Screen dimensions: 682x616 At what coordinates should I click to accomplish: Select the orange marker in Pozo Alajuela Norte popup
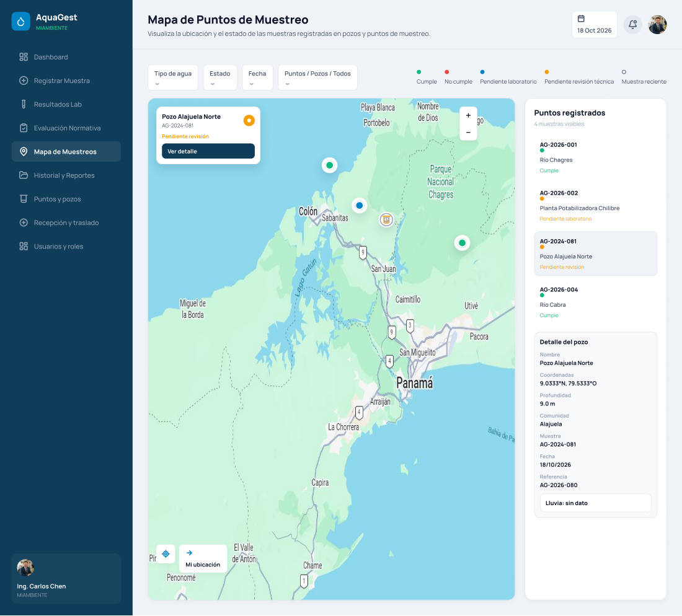click(249, 120)
